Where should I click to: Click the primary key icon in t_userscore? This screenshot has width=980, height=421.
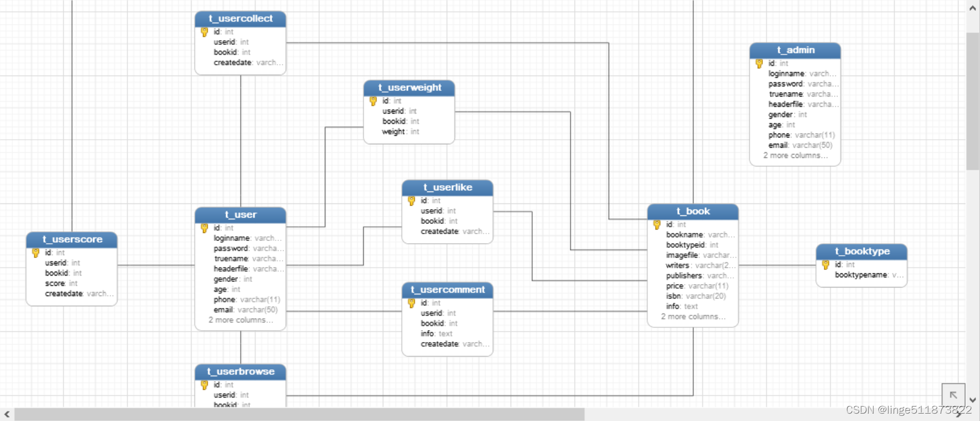pos(36,253)
